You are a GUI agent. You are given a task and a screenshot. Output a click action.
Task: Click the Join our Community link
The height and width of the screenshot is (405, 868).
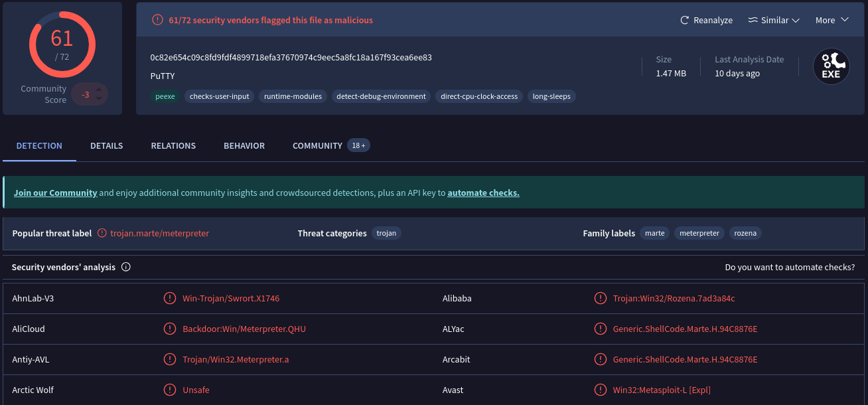[55, 193]
